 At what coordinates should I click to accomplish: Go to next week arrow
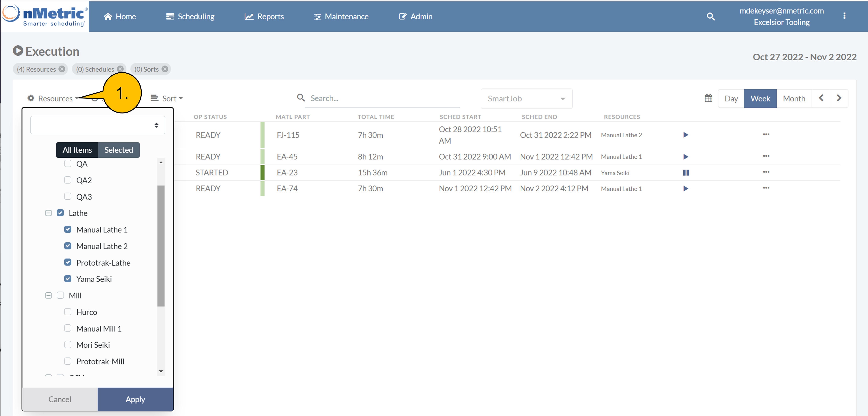pyautogui.click(x=839, y=98)
